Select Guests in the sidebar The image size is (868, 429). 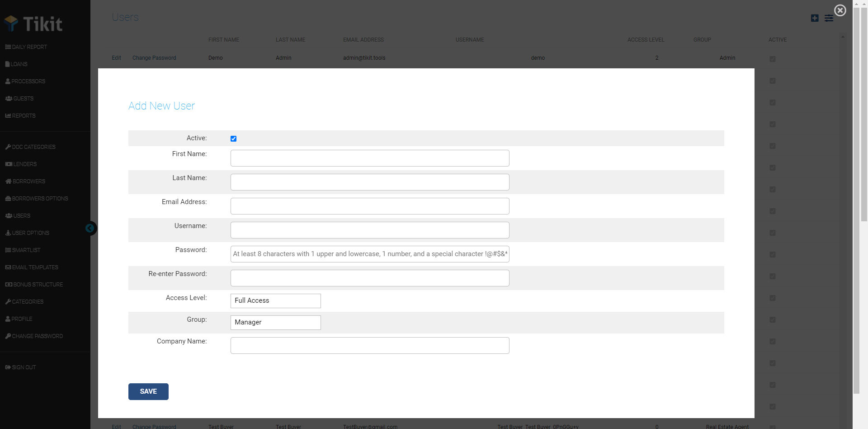click(23, 98)
